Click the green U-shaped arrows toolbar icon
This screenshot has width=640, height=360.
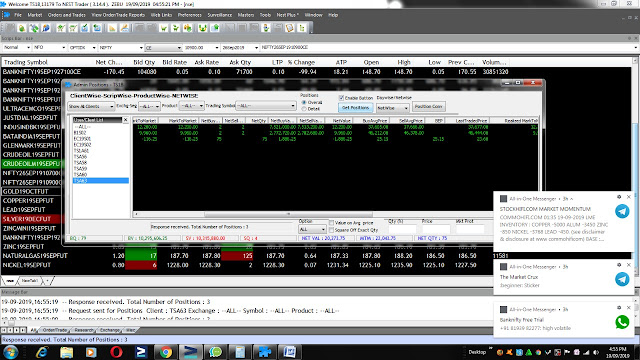pyautogui.click(x=202, y=28)
